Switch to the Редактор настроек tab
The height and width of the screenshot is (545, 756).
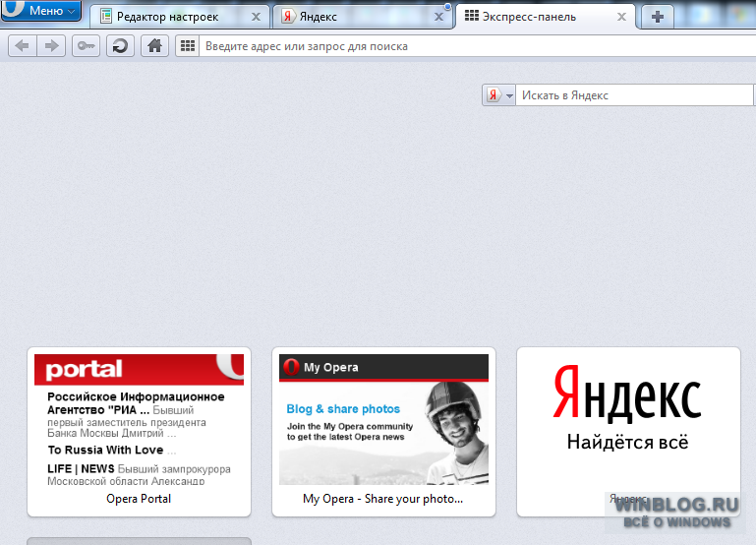point(179,17)
